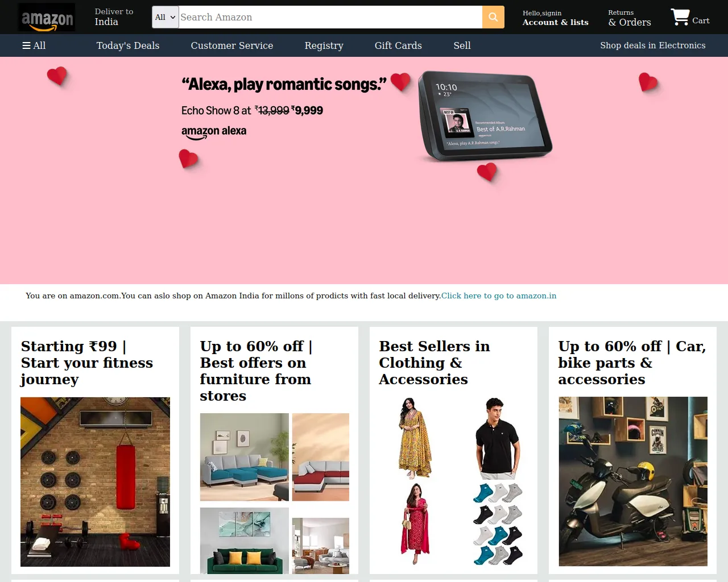
Task: Open the All search category dropdown
Action: tap(166, 17)
